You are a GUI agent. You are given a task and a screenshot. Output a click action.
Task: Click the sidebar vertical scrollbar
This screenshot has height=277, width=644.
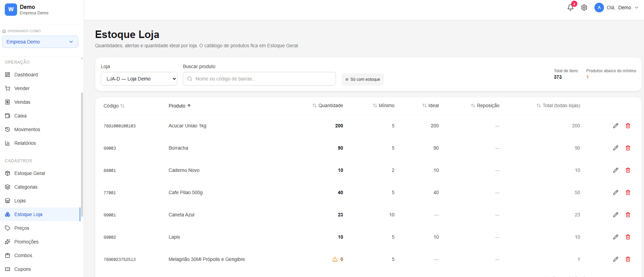(82, 154)
